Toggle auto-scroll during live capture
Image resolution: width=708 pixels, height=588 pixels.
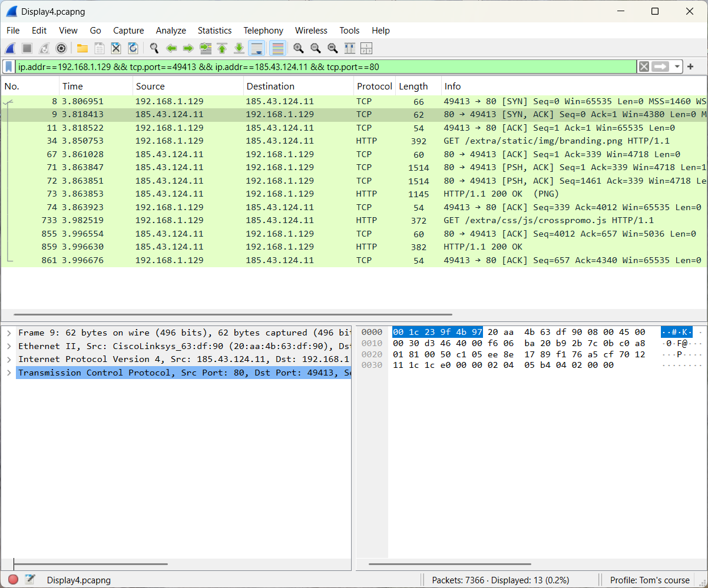click(x=256, y=48)
